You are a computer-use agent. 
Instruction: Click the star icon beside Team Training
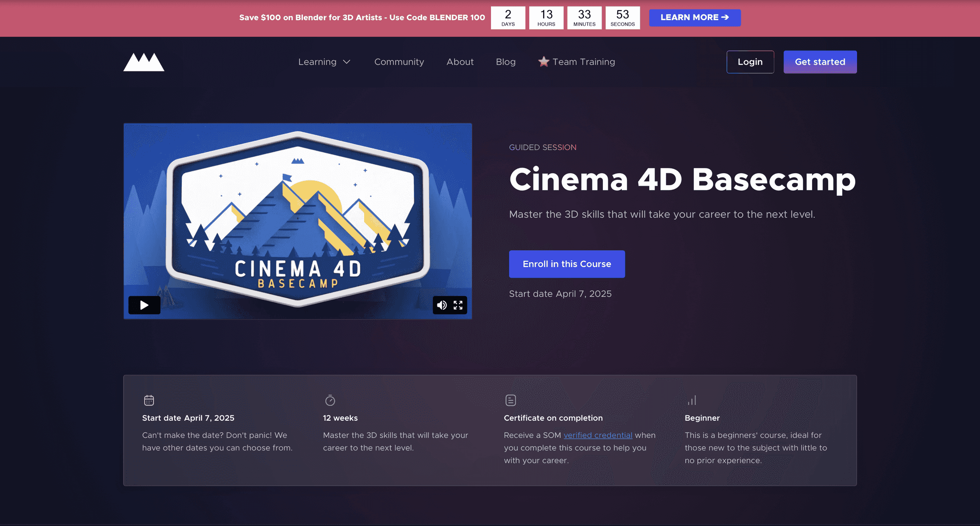click(543, 62)
